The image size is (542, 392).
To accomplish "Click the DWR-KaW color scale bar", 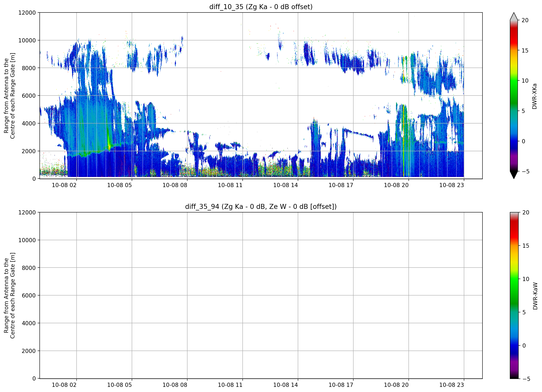I will (x=514, y=295).
